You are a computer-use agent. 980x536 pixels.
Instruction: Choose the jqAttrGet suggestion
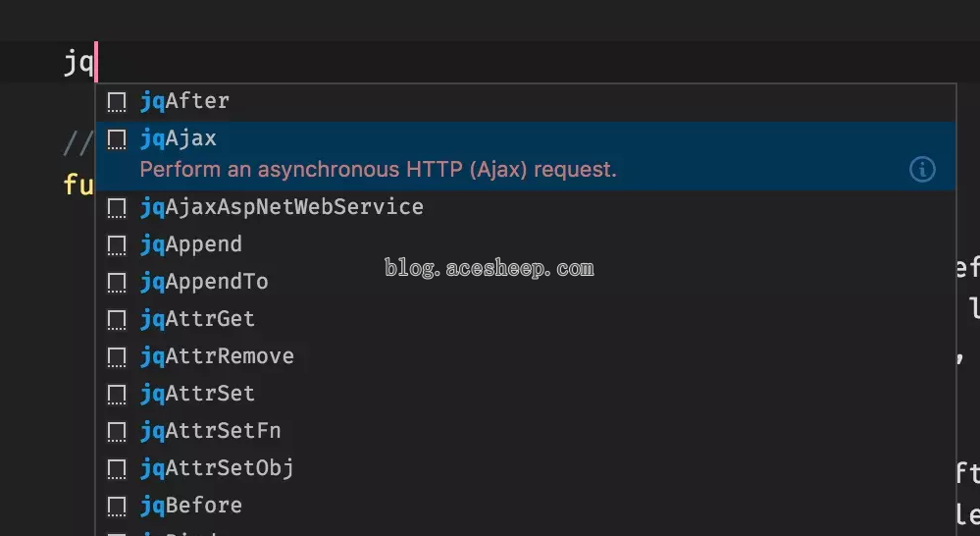point(197,319)
